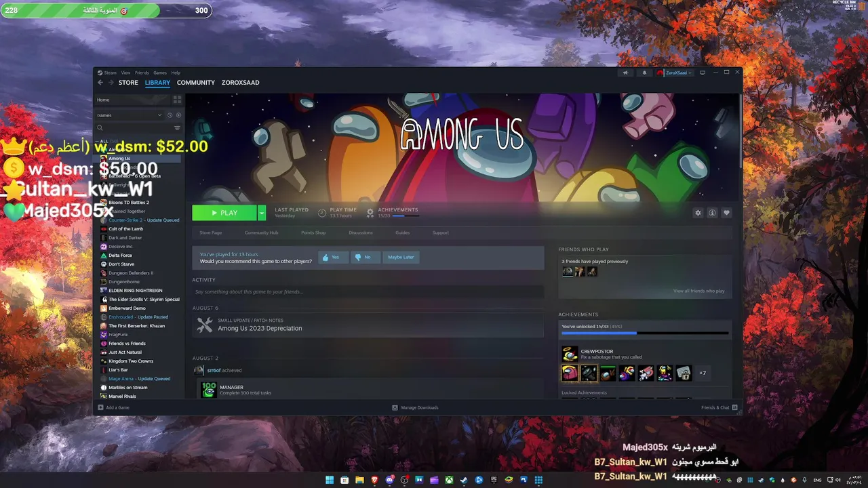Viewport: 868px width, 488px height.
Task: Click the CREWPOSTOR achievement icon
Action: coord(570,354)
